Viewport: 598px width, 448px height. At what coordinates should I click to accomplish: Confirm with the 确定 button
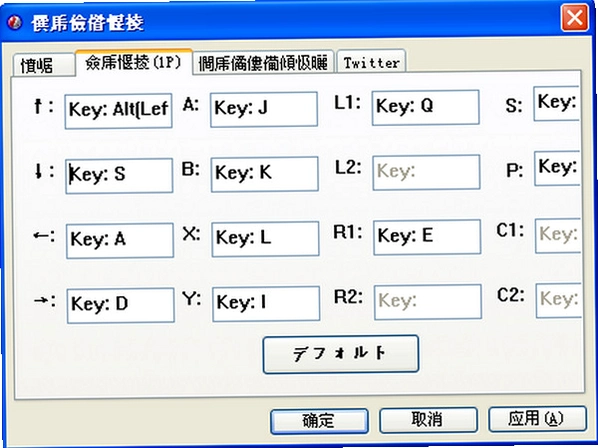[320, 421]
